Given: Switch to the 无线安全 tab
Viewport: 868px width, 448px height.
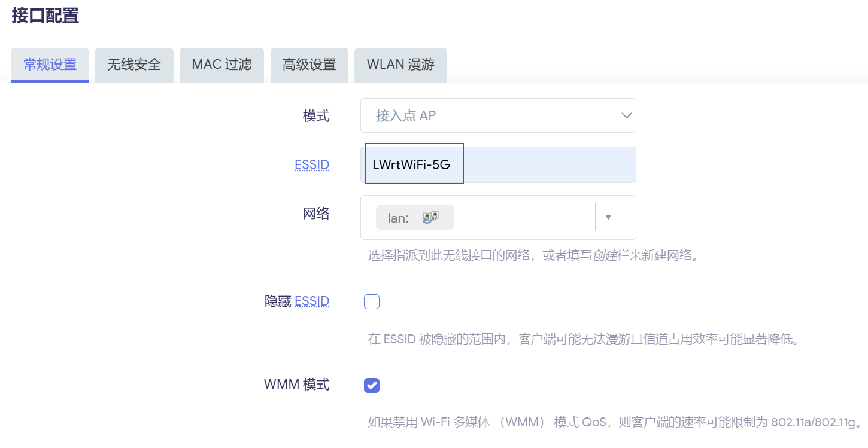Looking at the screenshot, I should tap(134, 65).
